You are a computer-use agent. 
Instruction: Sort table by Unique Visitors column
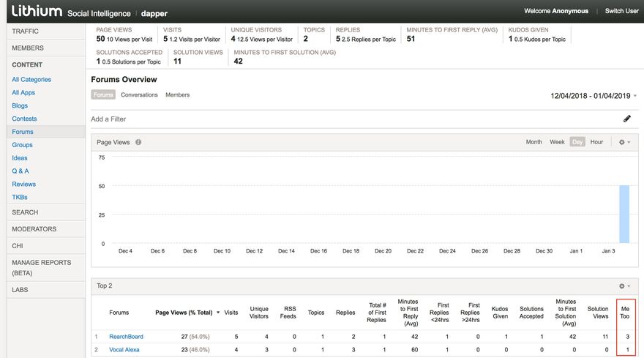[259, 313]
